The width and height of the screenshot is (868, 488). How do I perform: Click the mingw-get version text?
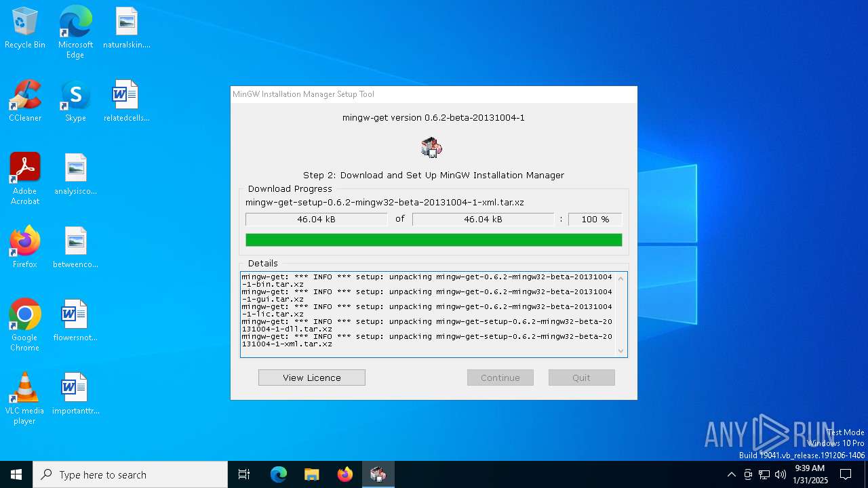433,117
